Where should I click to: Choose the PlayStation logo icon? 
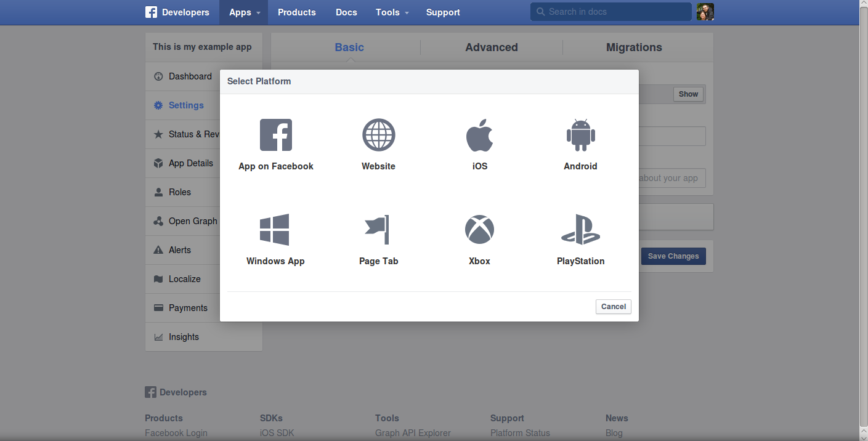point(580,230)
